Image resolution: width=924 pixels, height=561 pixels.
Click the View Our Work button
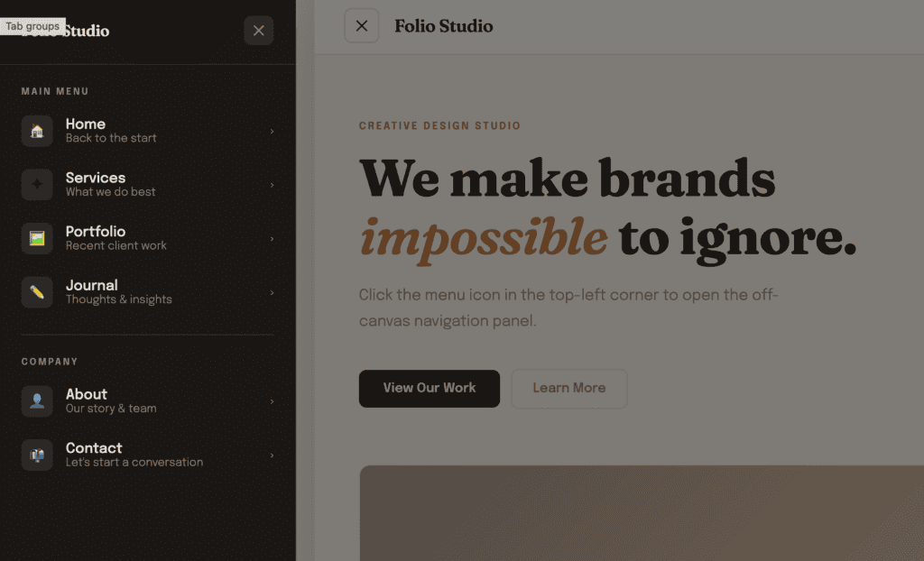pos(429,388)
